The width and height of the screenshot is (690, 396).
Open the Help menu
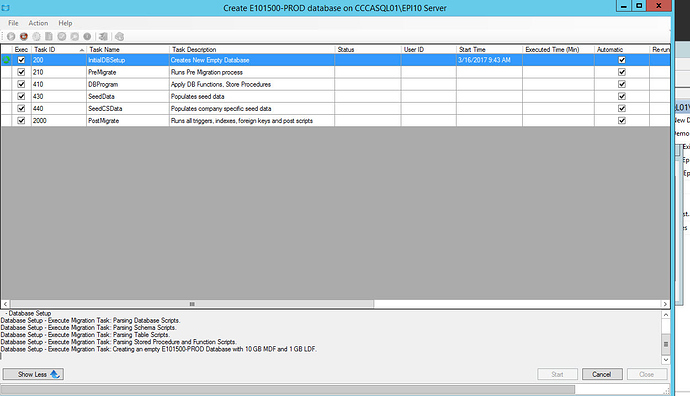(65, 23)
